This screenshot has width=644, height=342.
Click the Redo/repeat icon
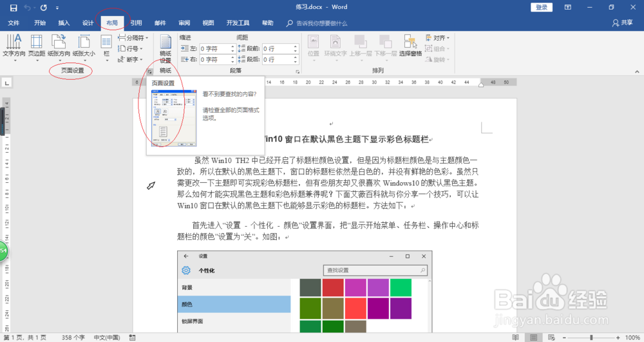pos(44,7)
